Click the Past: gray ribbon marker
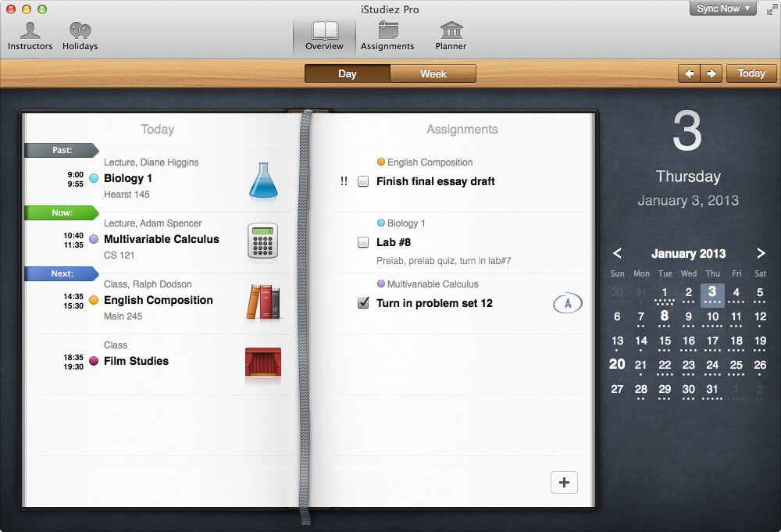 (61, 150)
